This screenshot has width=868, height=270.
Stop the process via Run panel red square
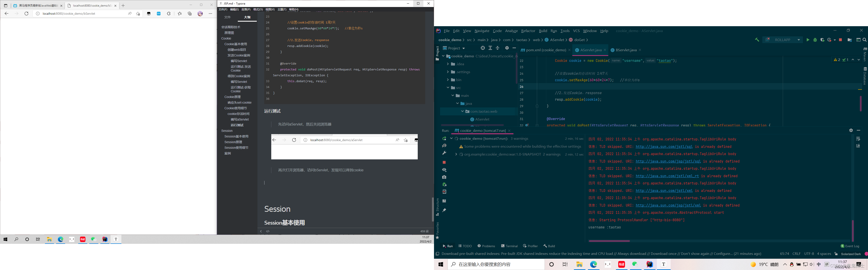[444, 162]
